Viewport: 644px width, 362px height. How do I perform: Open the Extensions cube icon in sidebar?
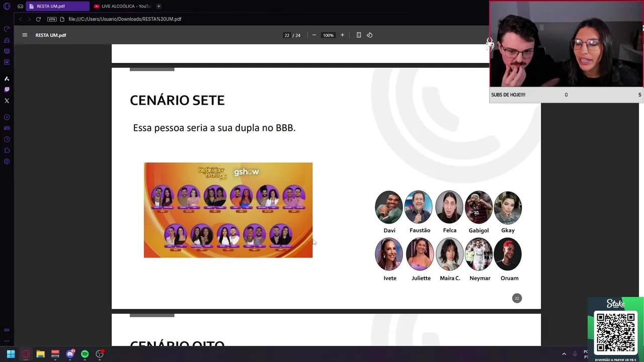click(x=7, y=150)
